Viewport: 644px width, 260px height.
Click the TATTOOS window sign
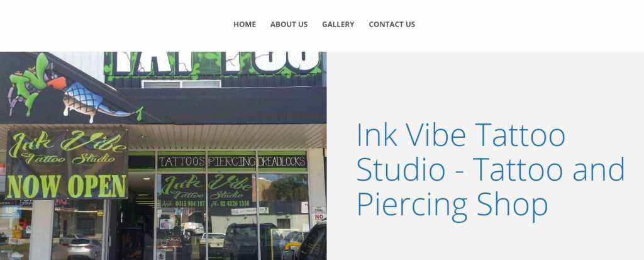(x=182, y=162)
